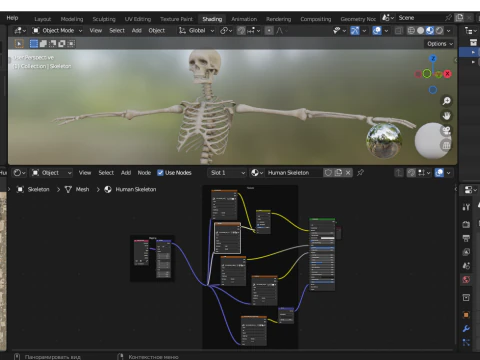Viewport: 480px width, 360px height.
Task: Open the pivot point dropdown
Action: [x=226, y=31]
